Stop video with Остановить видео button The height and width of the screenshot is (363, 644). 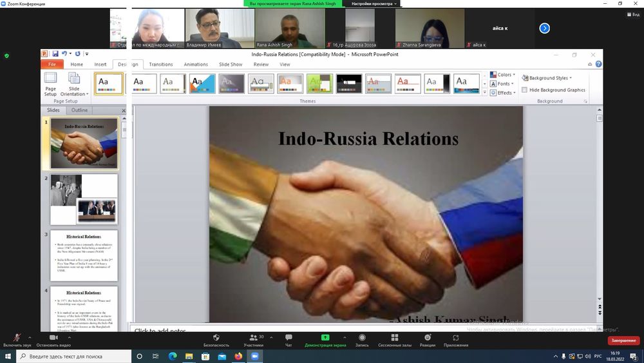click(x=53, y=340)
